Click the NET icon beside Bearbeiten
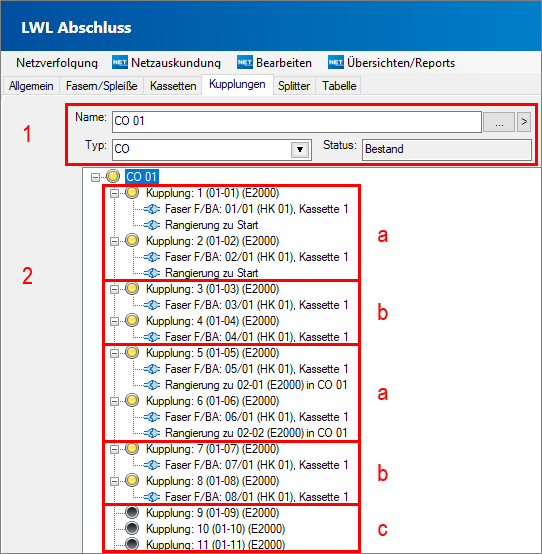Viewport: 542px width, 554px height. coord(245,63)
